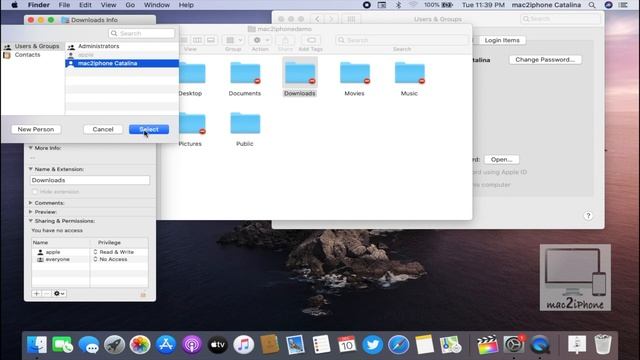
Task: Launch App Store from the Dock
Action: [x=166, y=345]
